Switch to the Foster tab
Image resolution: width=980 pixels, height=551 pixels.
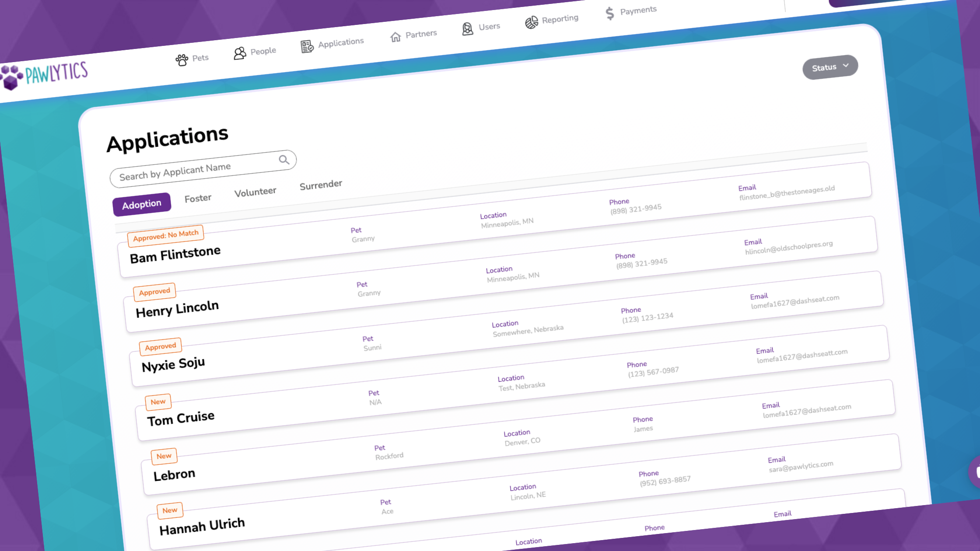(198, 198)
